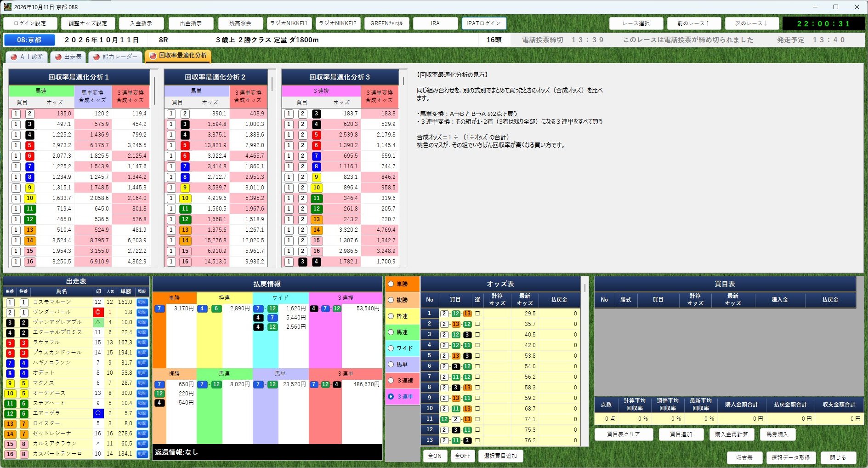868x468 pixels.
Task: Open the 戦歴 record for ハギノコラソン
Action: tap(142, 363)
